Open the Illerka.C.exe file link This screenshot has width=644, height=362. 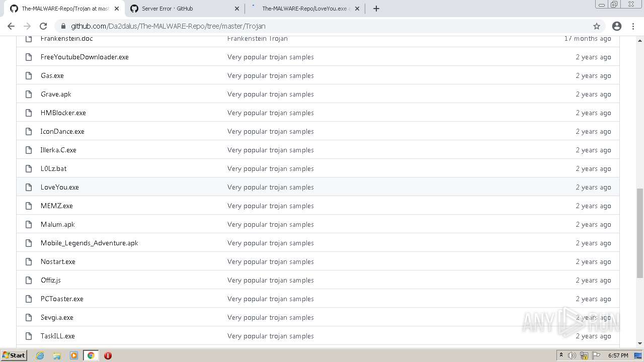pos(58,150)
